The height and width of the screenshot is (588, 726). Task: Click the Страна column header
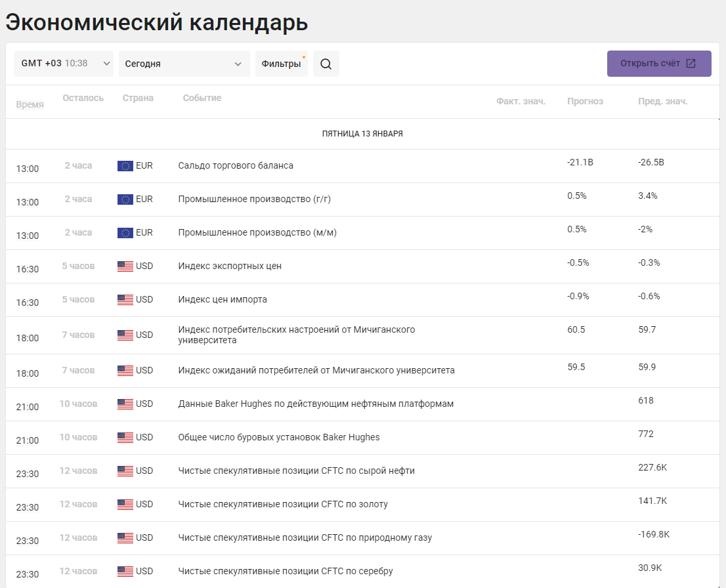[138, 98]
